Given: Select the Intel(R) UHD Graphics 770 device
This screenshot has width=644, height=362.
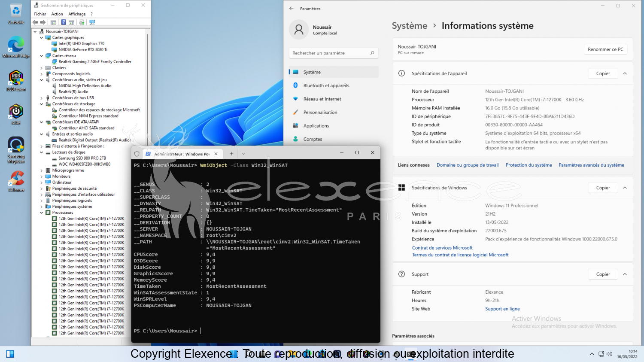Looking at the screenshot, I should click(82, 44).
